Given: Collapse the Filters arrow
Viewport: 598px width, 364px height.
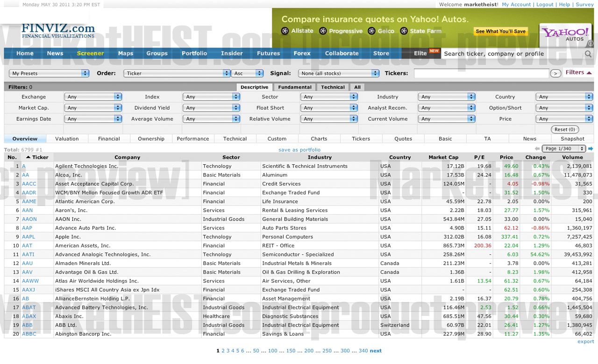Looking at the screenshot, I should (x=589, y=73).
